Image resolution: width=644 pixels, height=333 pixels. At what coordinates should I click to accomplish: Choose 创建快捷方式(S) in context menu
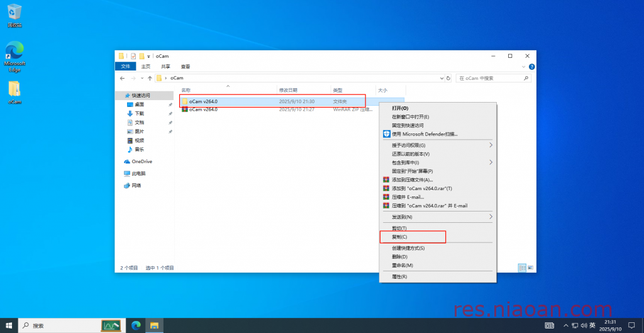click(438, 248)
